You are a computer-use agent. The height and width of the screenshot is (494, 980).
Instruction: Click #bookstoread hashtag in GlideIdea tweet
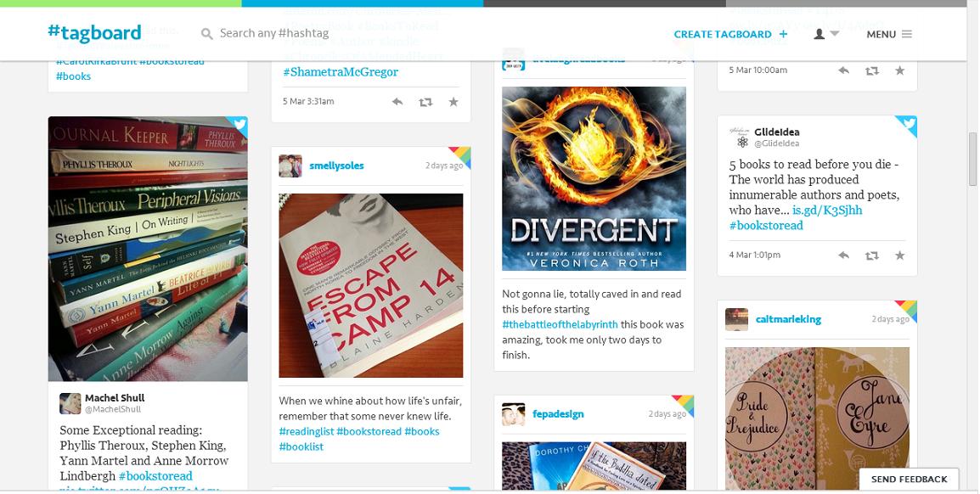pyautogui.click(x=766, y=226)
